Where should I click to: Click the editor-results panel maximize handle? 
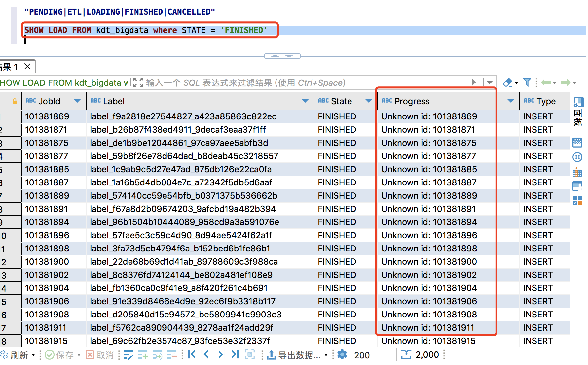(282, 56)
